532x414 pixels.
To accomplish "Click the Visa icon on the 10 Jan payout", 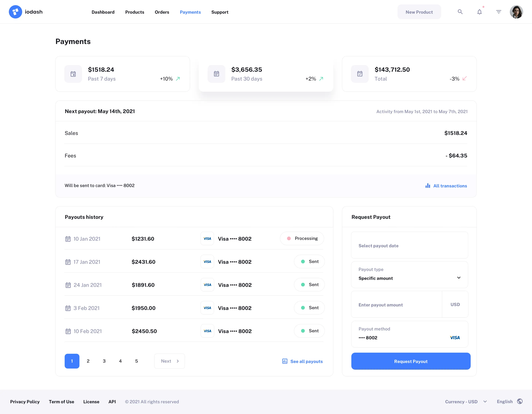I will click(x=207, y=238).
